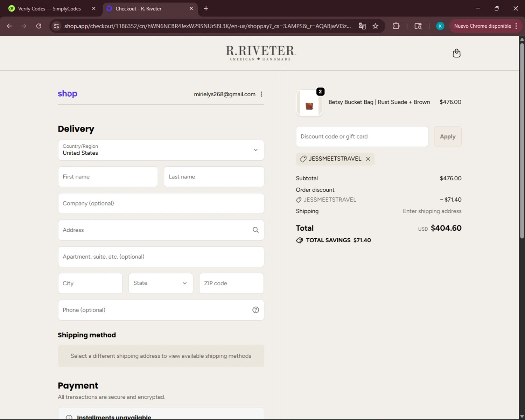Close the Verify Codes tab

click(93, 8)
